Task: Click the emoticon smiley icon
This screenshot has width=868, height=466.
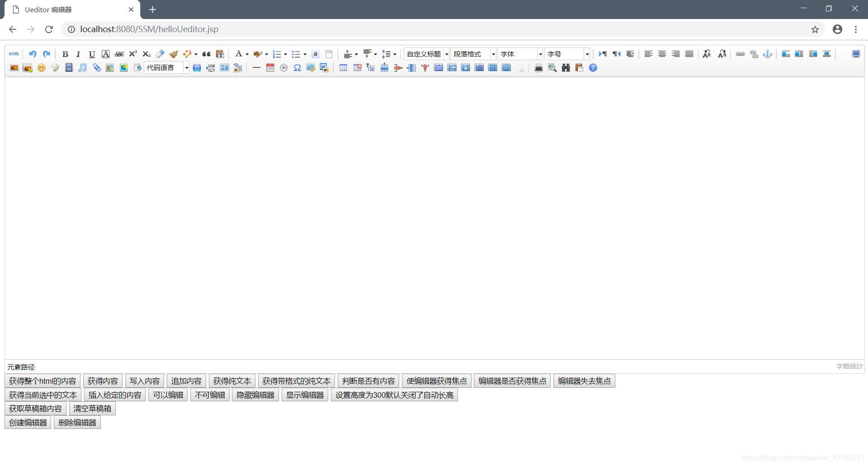Action: click(42, 68)
